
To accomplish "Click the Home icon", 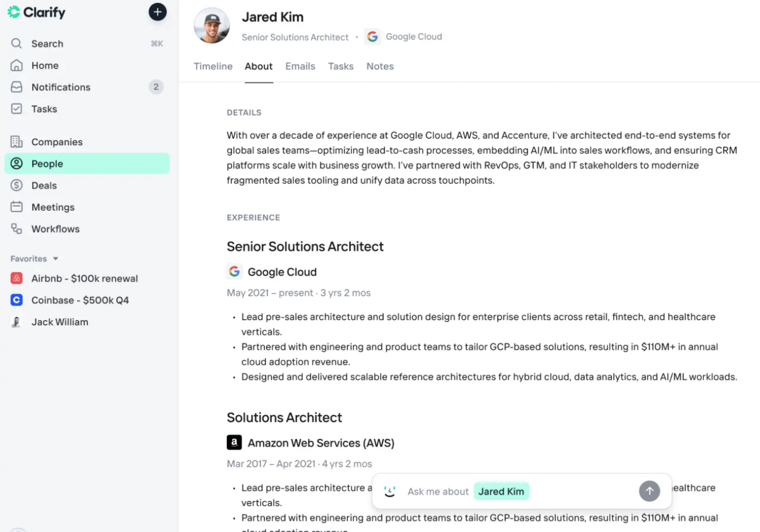I will point(16,65).
